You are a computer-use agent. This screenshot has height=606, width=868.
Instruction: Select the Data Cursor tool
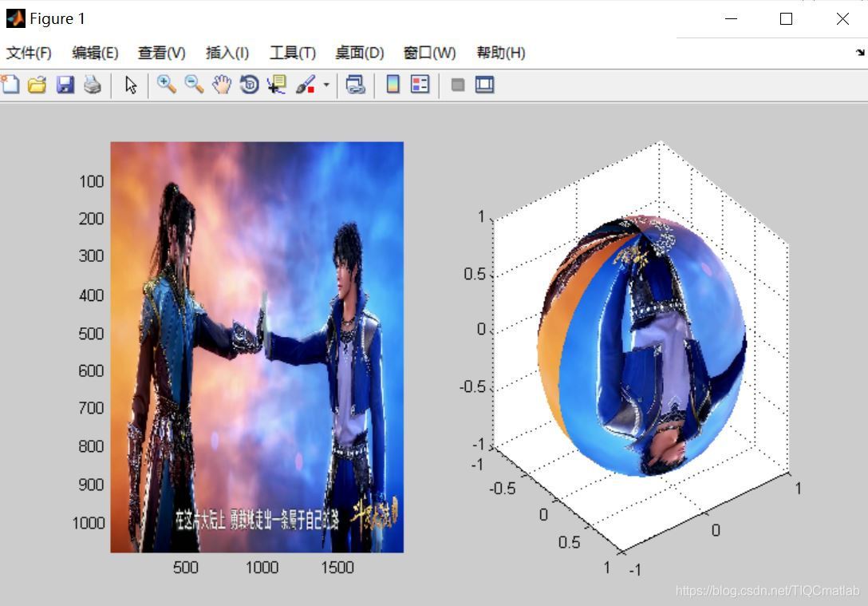[276, 85]
